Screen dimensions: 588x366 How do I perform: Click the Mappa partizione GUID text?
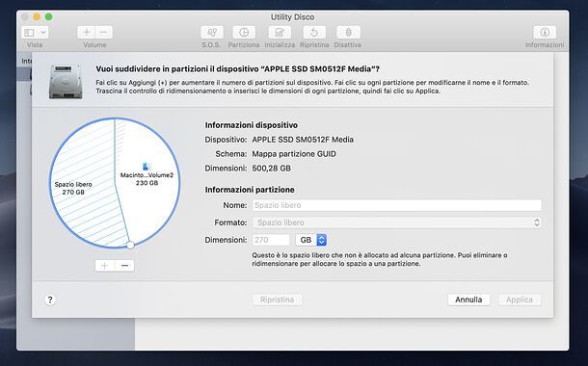(294, 154)
